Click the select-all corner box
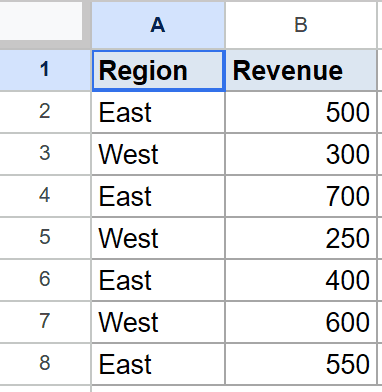 click(41, 21)
